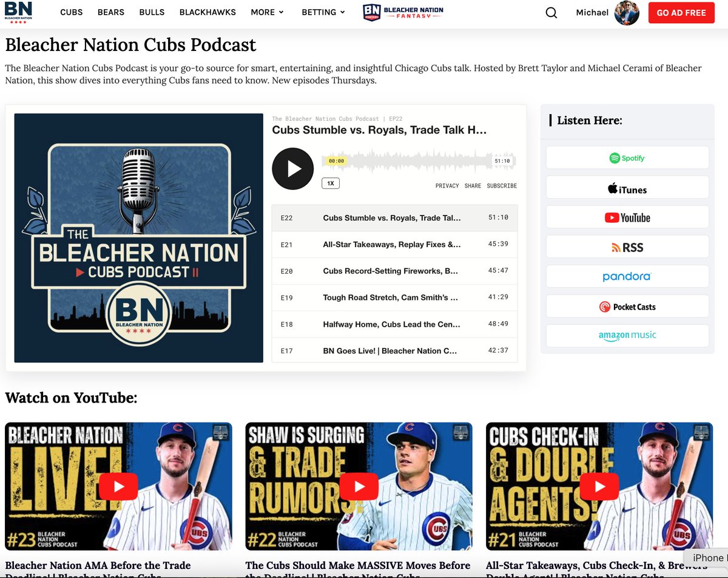Seek within the audio waveform
728x578 pixels.
(419, 161)
